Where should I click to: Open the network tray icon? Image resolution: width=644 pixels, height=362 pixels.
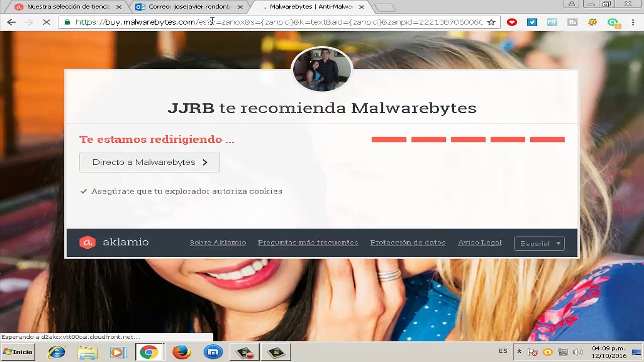pyautogui.click(x=562, y=352)
